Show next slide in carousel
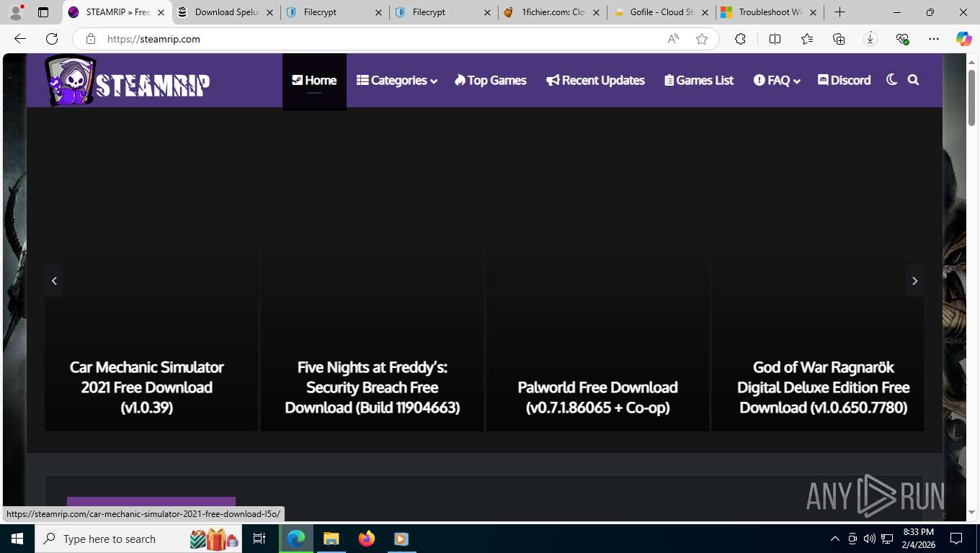 (914, 281)
